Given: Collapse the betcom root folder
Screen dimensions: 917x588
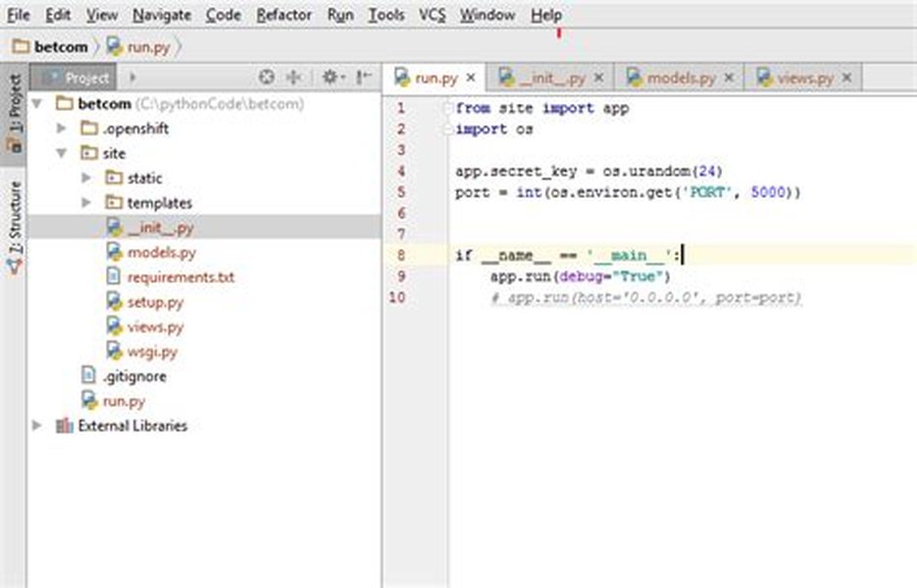Looking at the screenshot, I should [37, 104].
